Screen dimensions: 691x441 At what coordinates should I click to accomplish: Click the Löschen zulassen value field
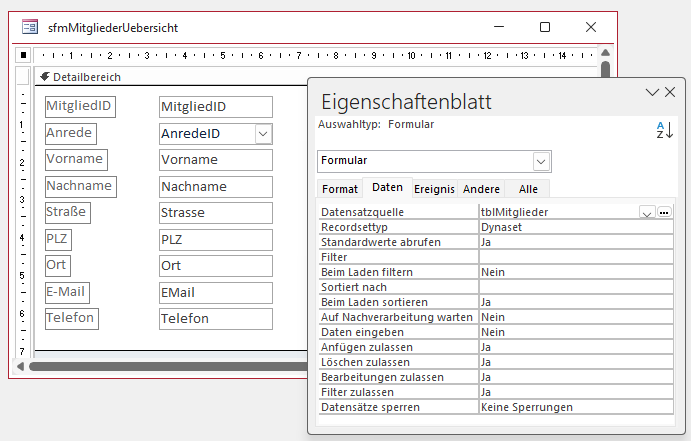[x=576, y=362]
